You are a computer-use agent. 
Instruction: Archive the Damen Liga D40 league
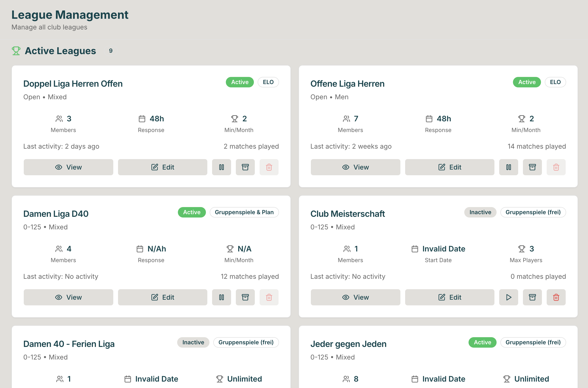[245, 297]
